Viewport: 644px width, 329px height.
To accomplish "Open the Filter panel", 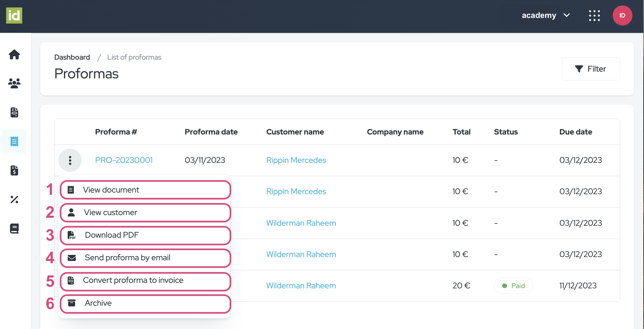I will coord(590,69).
